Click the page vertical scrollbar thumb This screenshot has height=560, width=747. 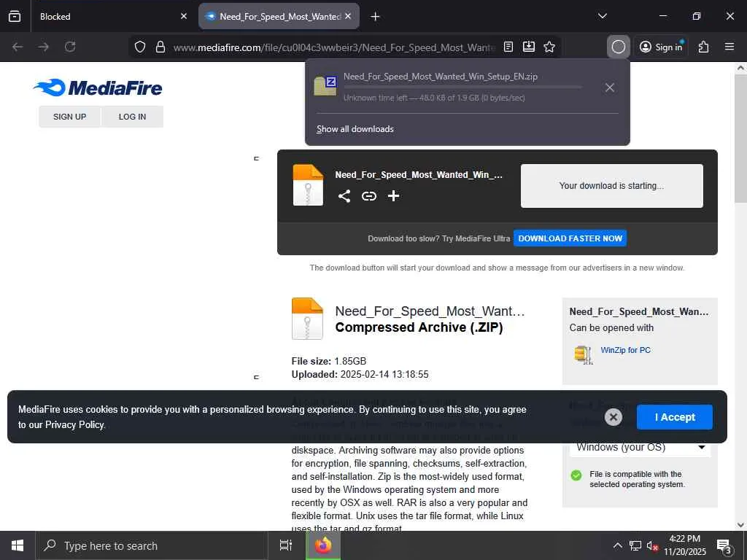click(x=740, y=138)
